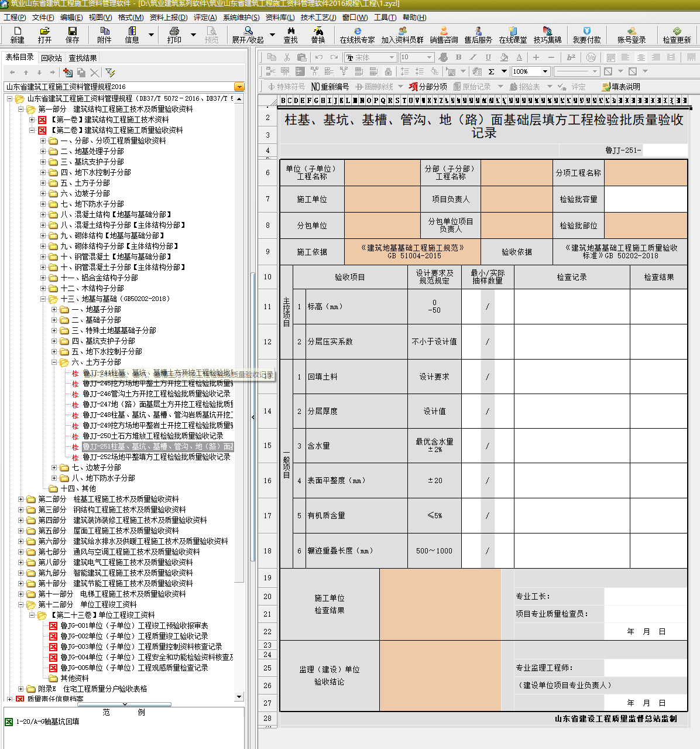The height and width of the screenshot is (749, 700).
Task: Click the 分部分项 button
Action: 428,87
